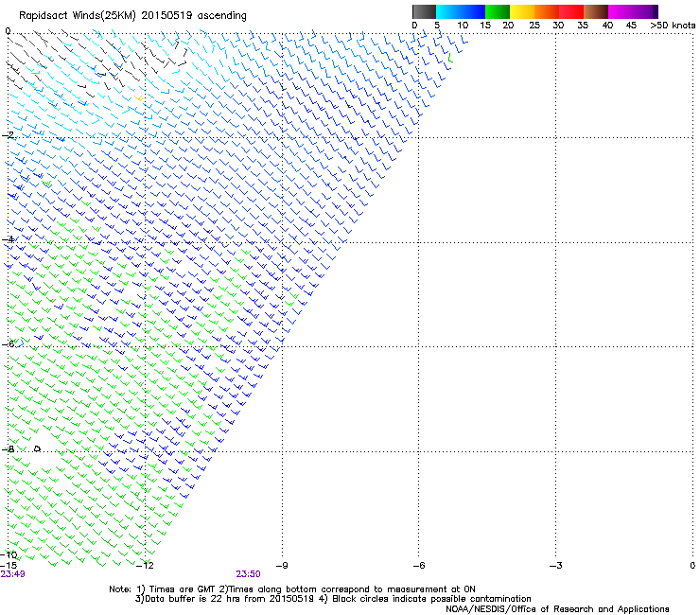700x615 pixels.
Task: Click the 'NOAA/NESDIS/Office of Research and Applications' credit
Action: click(x=557, y=609)
